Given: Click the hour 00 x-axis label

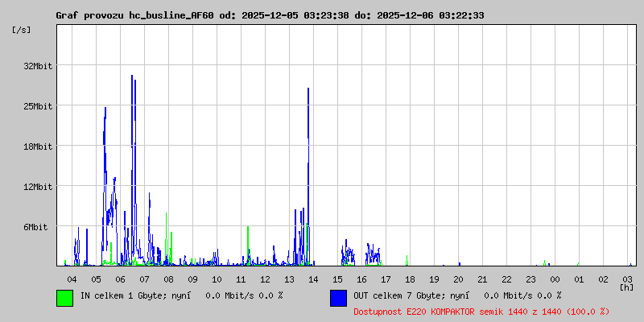Looking at the screenshot, I should (x=555, y=279).
